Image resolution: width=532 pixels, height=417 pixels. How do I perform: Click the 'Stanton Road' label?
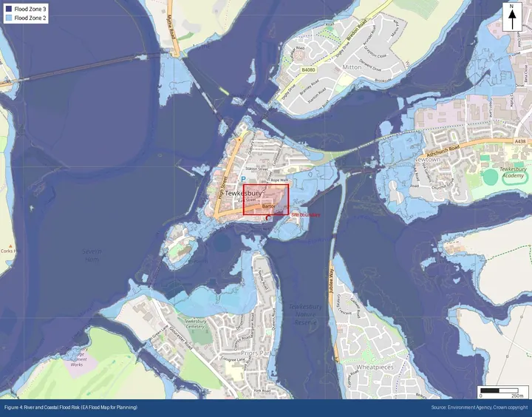[x=318, y=96]
